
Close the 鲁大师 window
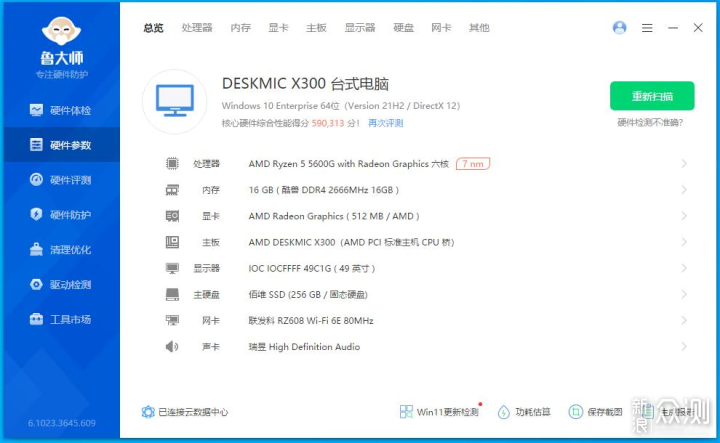tap(698, 28)
